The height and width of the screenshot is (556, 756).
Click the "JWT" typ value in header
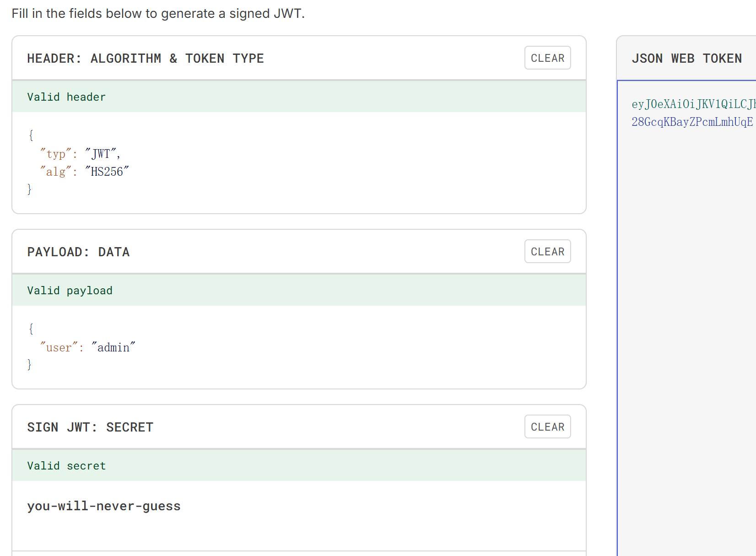click(x=101, y=154)
